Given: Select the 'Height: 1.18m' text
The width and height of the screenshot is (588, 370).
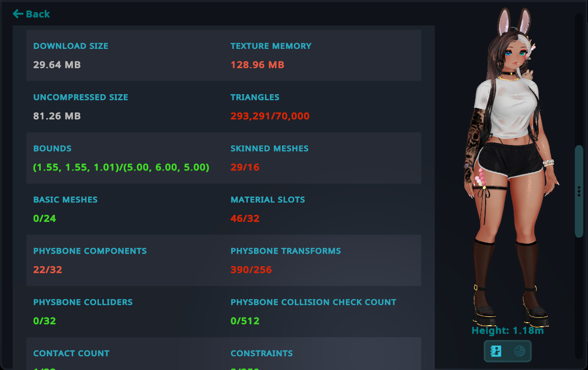Looking at the screenshot, I should click(x=508, y=331).
